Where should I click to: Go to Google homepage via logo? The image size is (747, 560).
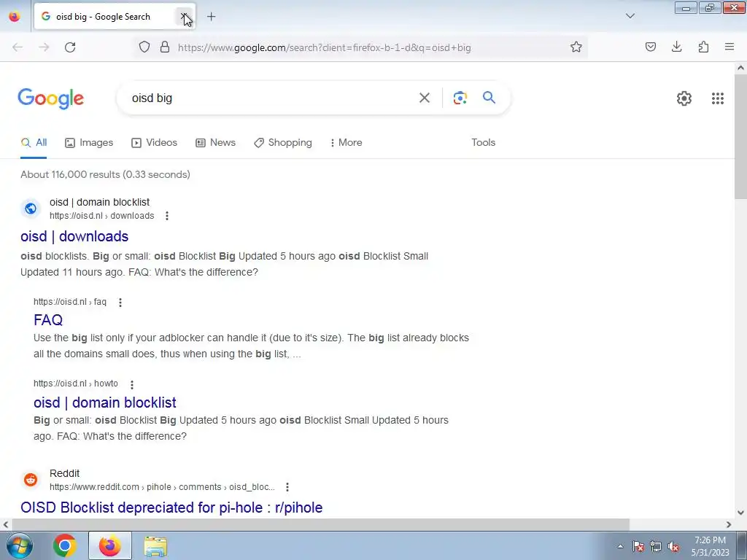pos(51,98)
